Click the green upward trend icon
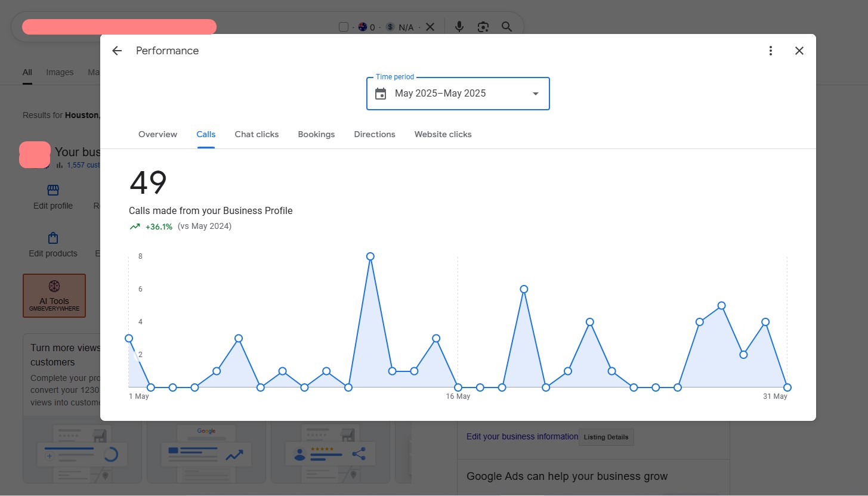Viewport: 868px width, 496px height. point(135,227)
